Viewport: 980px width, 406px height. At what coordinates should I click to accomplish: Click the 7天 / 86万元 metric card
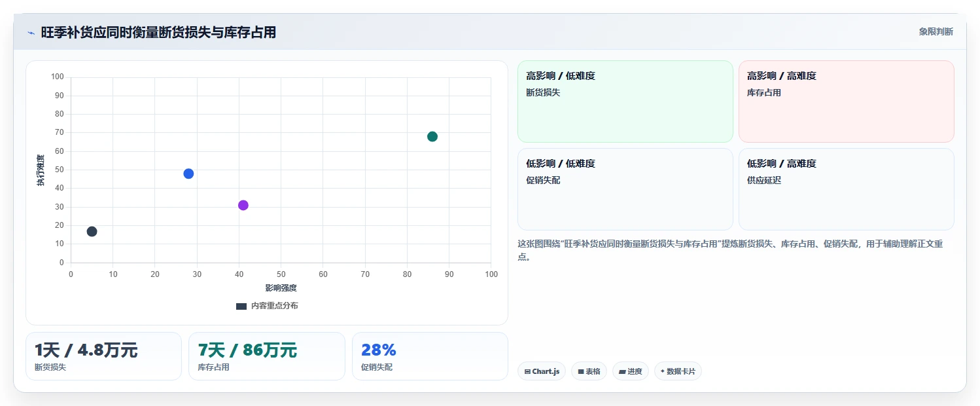tap(267, 356)
